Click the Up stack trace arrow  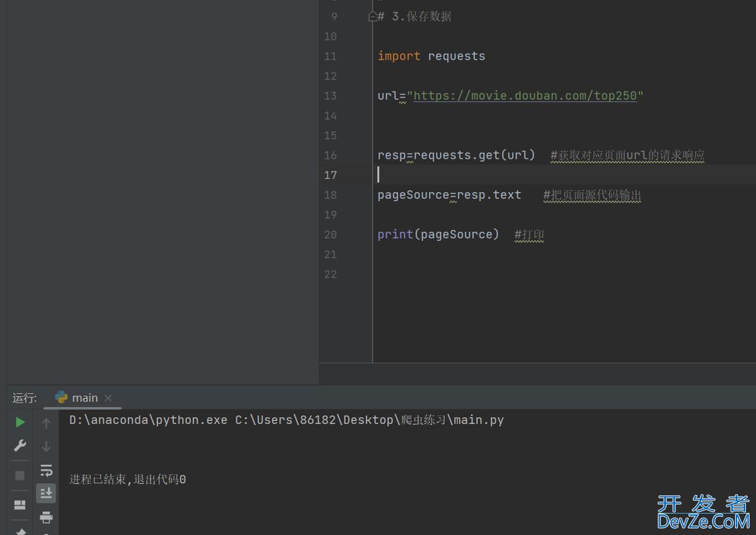[x=46, y=423]
